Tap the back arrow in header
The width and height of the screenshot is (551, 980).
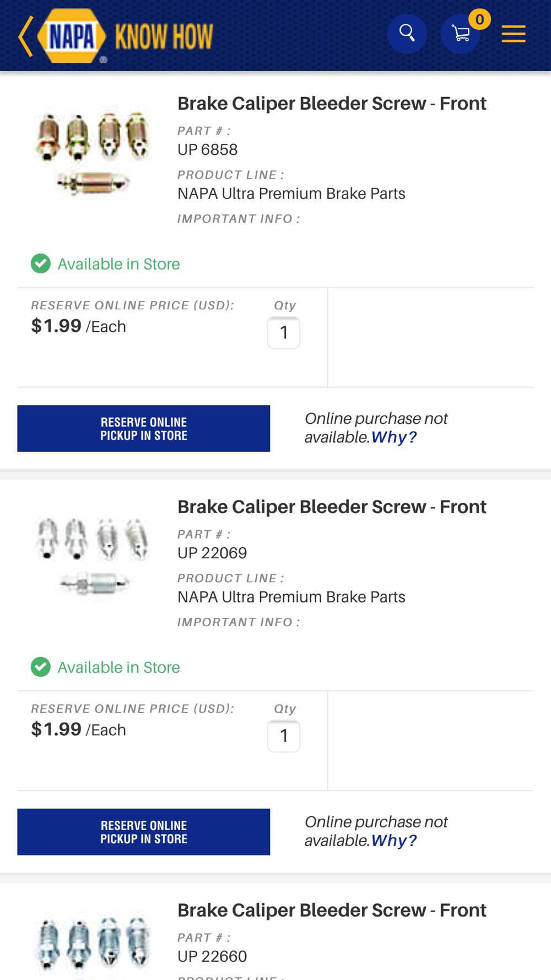point(25,36)
